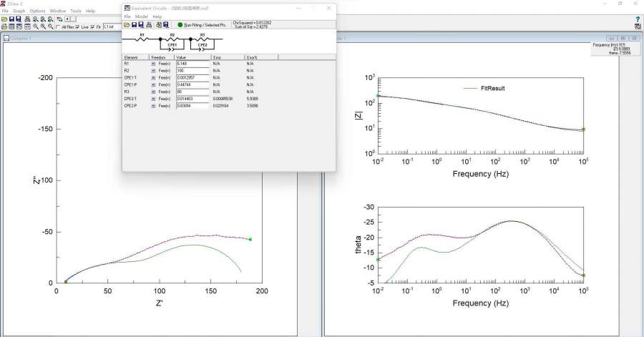Click the CPE1-P value input field
The width and height of the screenshot is (644, 337).
(192, 85)
